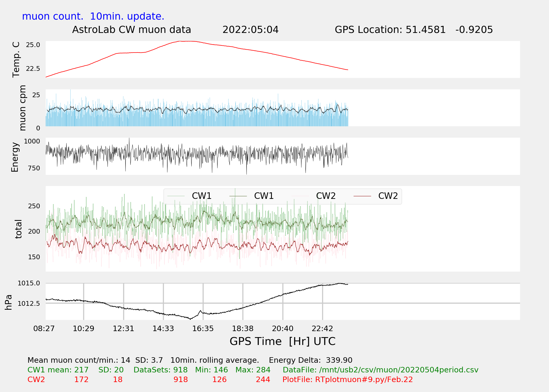Click the '22:42' time tick label
The image size is (549, 392).
tap(322, 328)
